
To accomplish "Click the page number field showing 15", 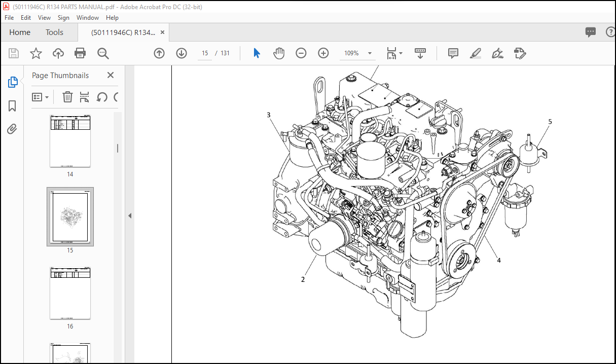I will (x=205, y=53).
